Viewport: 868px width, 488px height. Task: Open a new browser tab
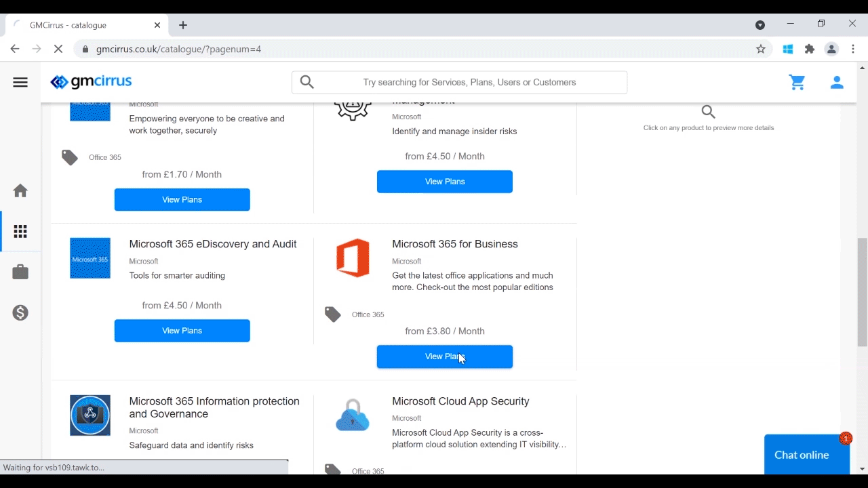(x=183, y=25)
